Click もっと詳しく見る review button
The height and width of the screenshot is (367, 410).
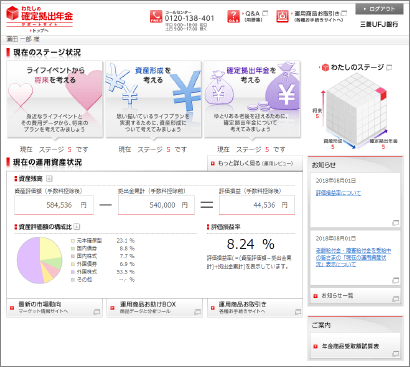tap(255, 163)
